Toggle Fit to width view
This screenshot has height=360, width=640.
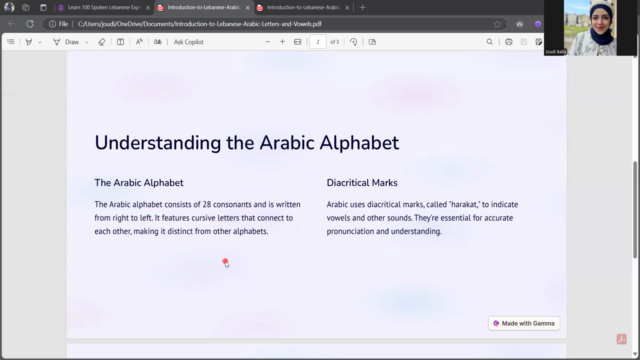coord(298,42)
